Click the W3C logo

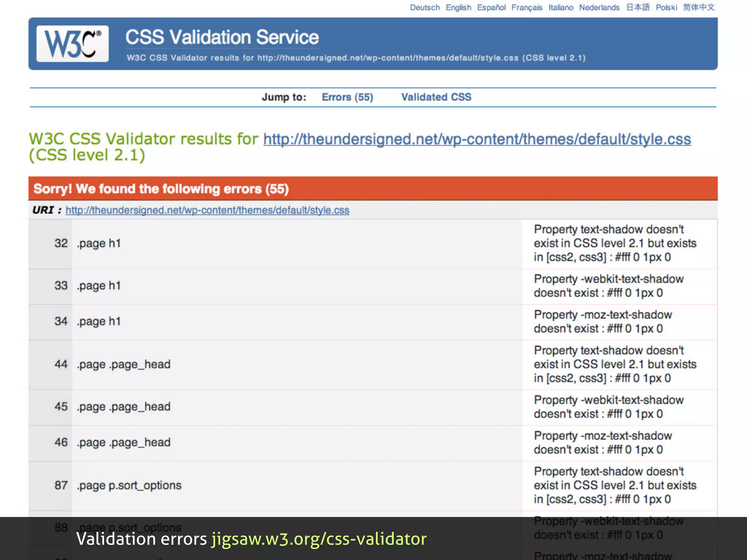tap(72, 44)
